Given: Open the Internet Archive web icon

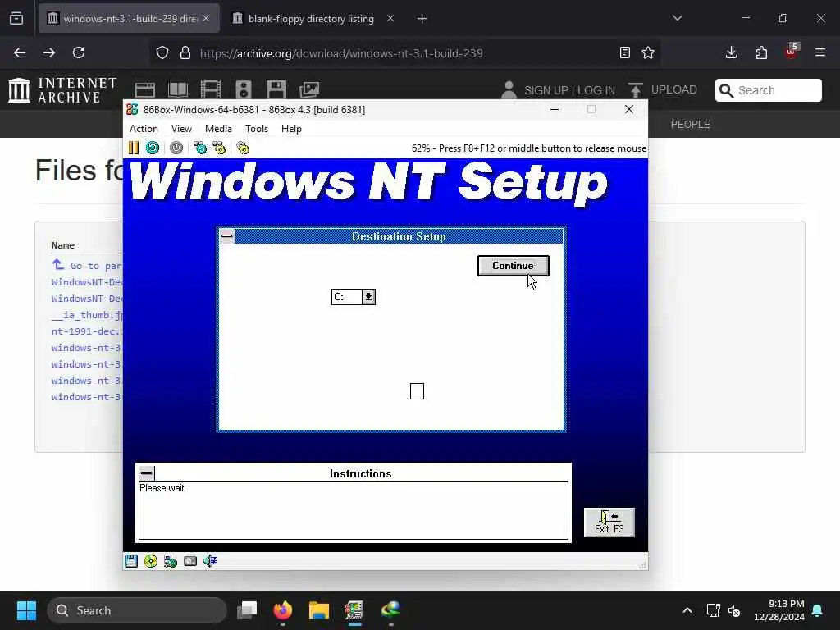Looking at the screenshot, I should click(145, 90).
